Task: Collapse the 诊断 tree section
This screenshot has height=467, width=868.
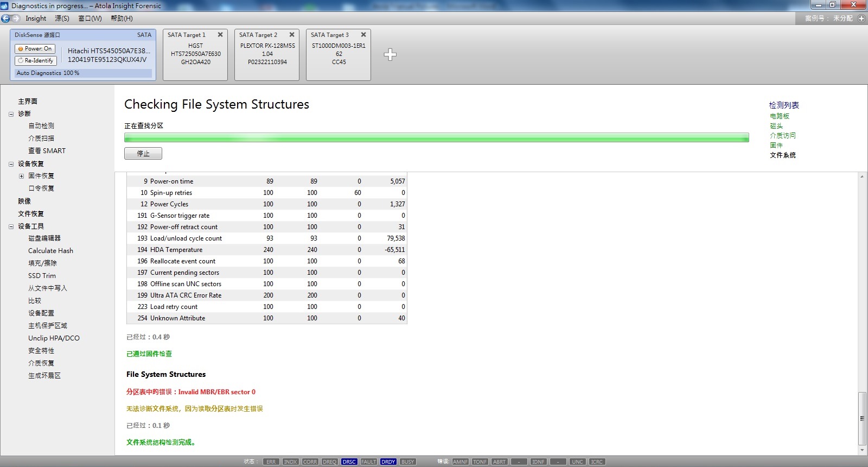Action: 11,114
